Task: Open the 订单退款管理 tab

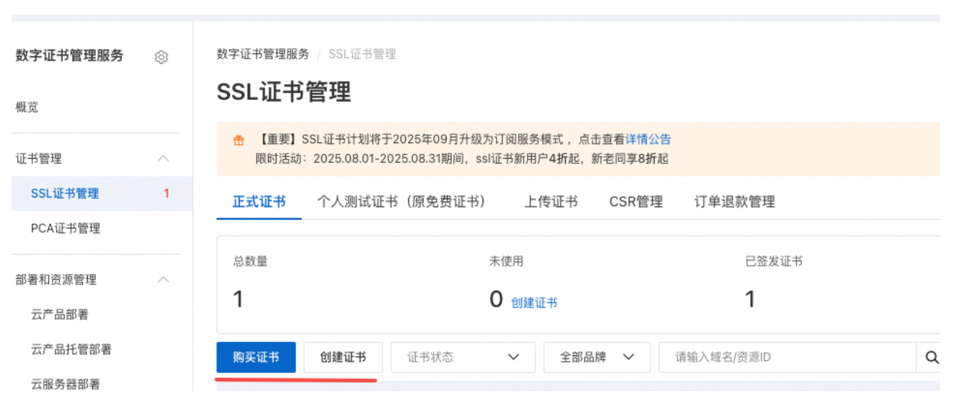Action: [x=734, y=202]
